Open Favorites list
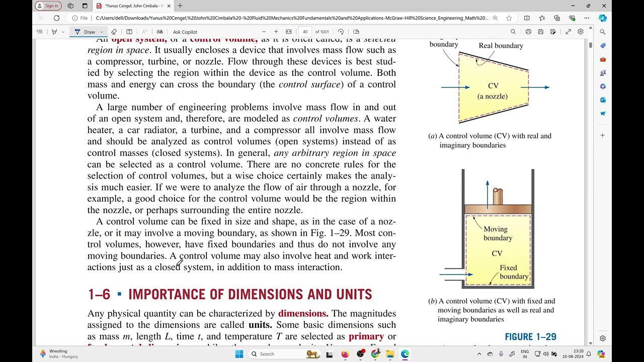This screenshot has width=644, height=362. coord(542,18)
